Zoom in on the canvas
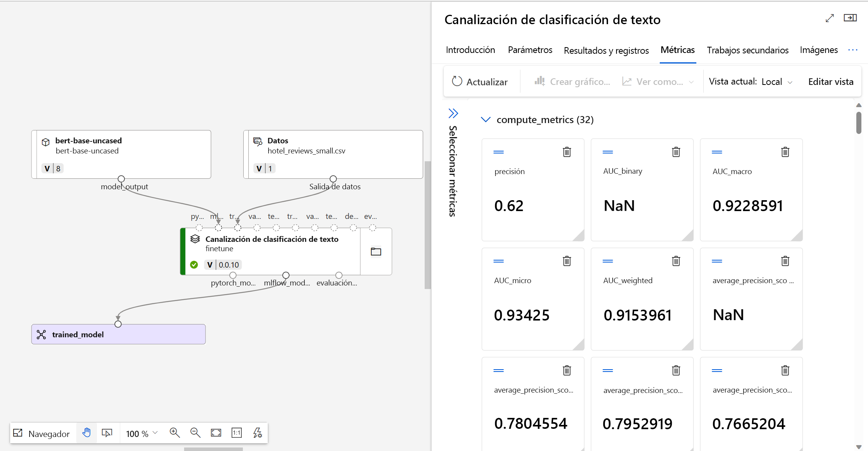 [174, 433]
